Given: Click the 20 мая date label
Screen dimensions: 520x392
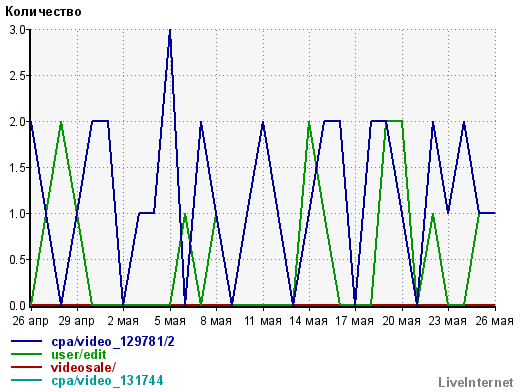Looking at the screenshot, I should (401, 321).
